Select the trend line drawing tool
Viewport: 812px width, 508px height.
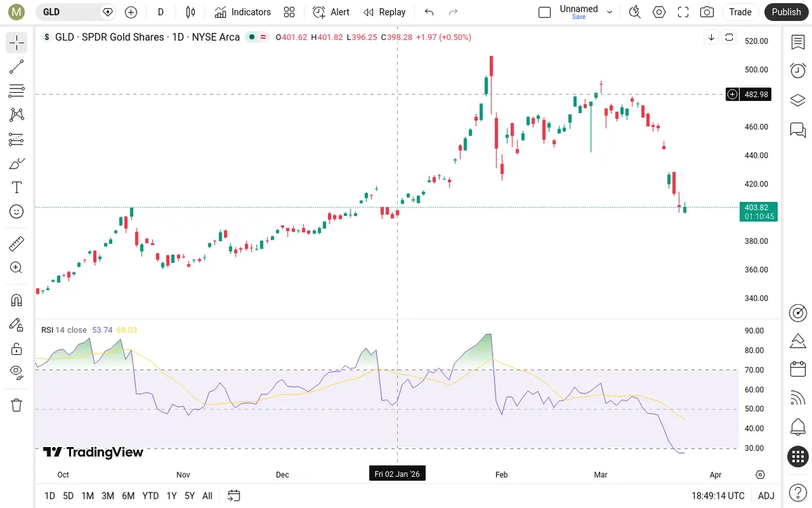coord(17,66)
